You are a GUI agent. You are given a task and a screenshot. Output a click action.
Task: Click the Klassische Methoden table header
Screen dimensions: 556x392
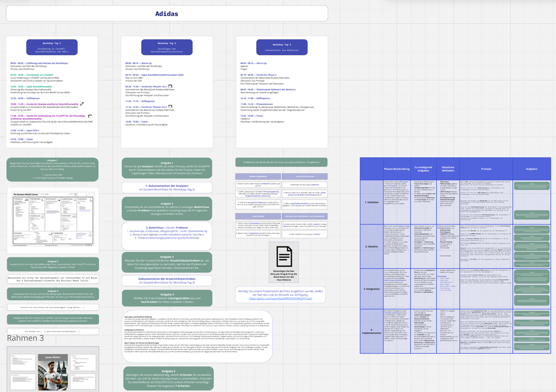point(448,169)
